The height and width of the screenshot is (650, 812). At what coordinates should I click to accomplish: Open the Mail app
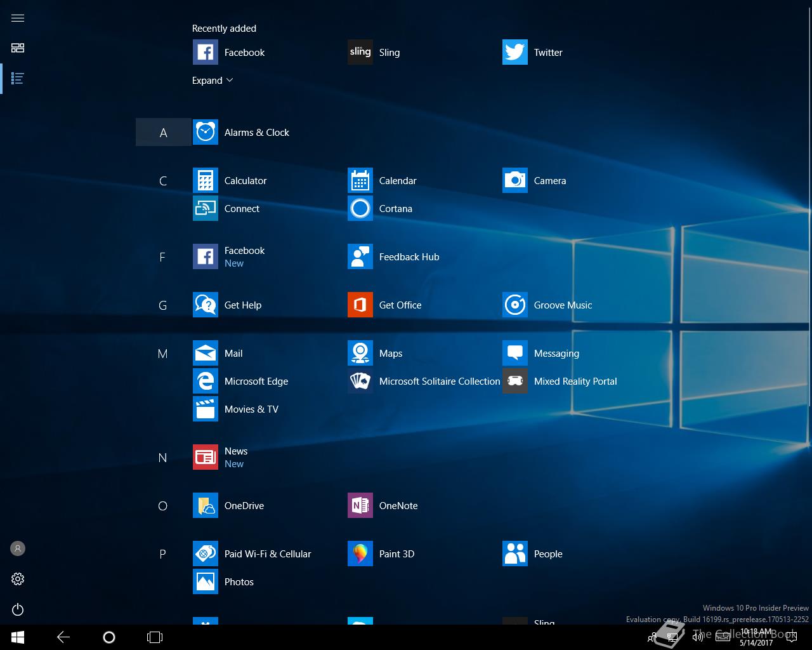218,353
